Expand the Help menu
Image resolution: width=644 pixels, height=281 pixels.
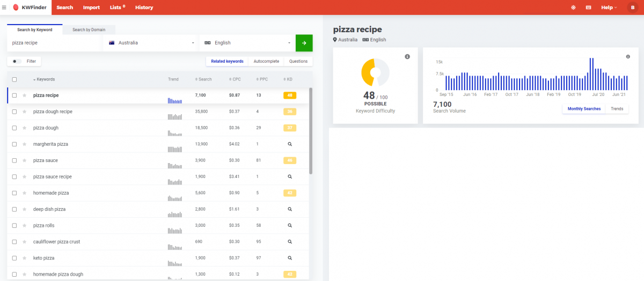609,8
